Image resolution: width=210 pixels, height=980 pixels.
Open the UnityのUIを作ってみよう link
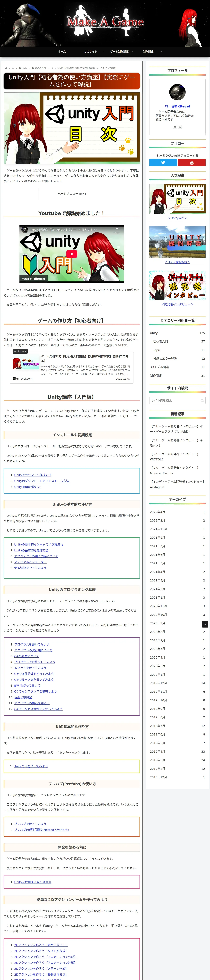click(x=31, y=766)
